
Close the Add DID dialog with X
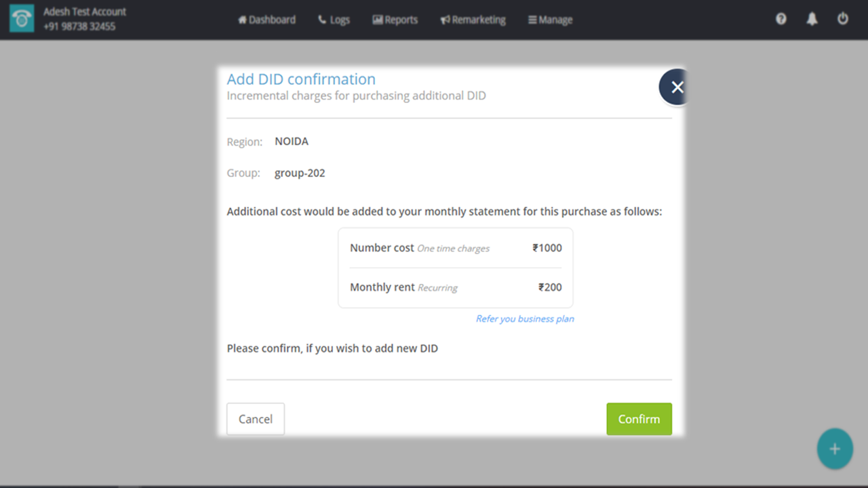(676, 87)
